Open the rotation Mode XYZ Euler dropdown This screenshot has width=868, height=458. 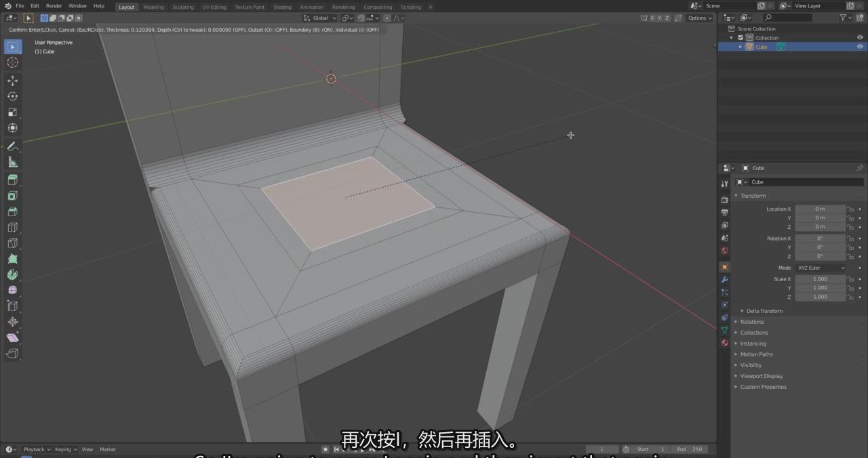click(821, 268)
